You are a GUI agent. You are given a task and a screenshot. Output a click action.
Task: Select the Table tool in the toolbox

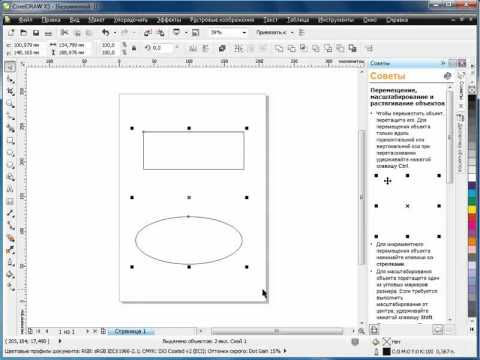click(10, 201)
